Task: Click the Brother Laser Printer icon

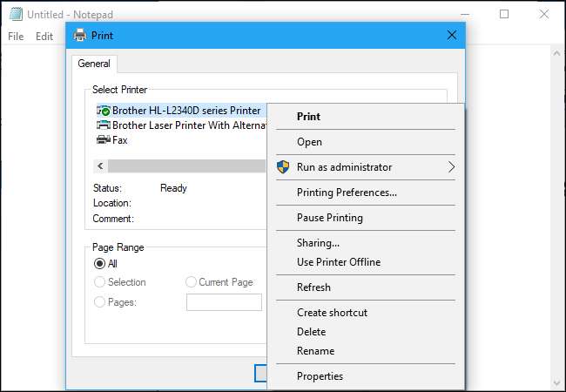Action: coord(104,125)
